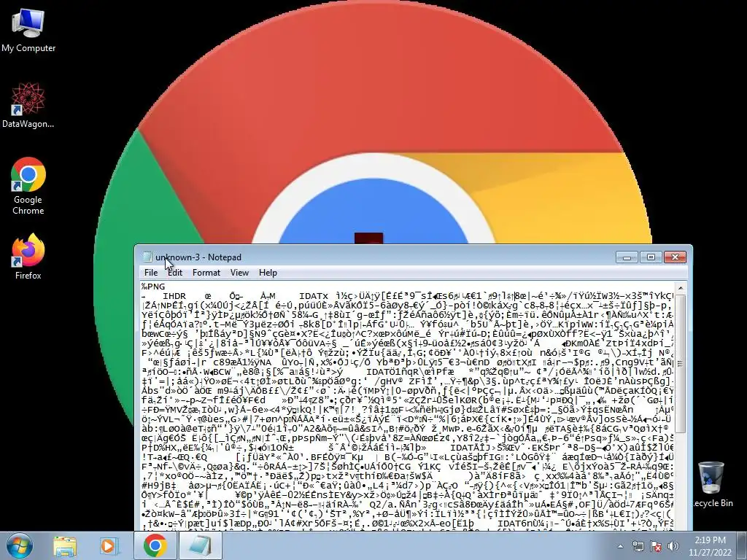Close the unknown-3 Notepad window

pos(675,257)
